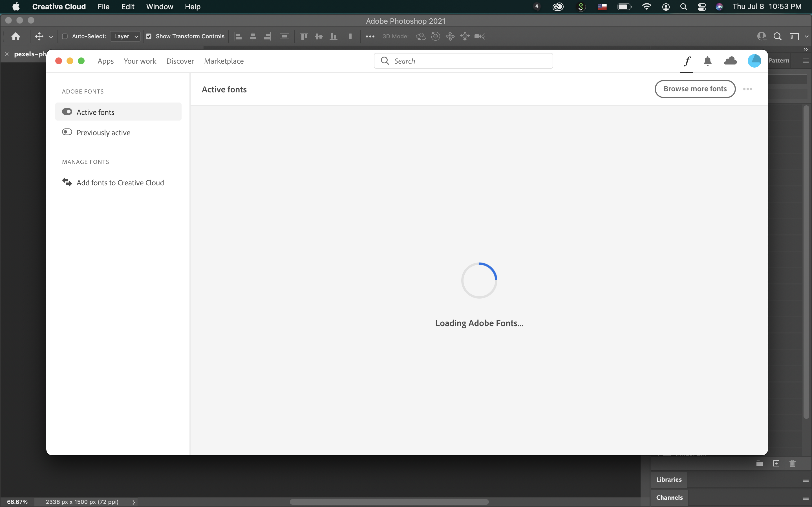Click the notifications bell icon
Viewport: 812px width, 507px height.
[707, 61]
